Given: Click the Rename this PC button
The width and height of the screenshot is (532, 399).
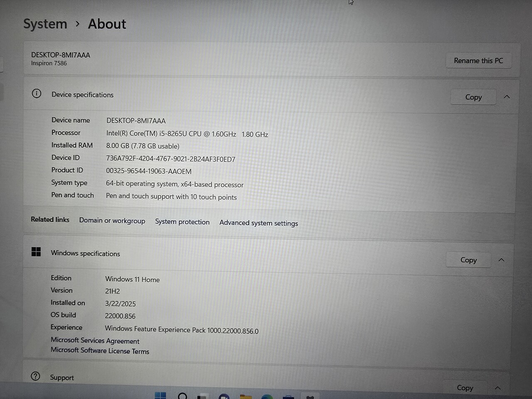Looking at the screenshot, I should click(x=478, y=61).
